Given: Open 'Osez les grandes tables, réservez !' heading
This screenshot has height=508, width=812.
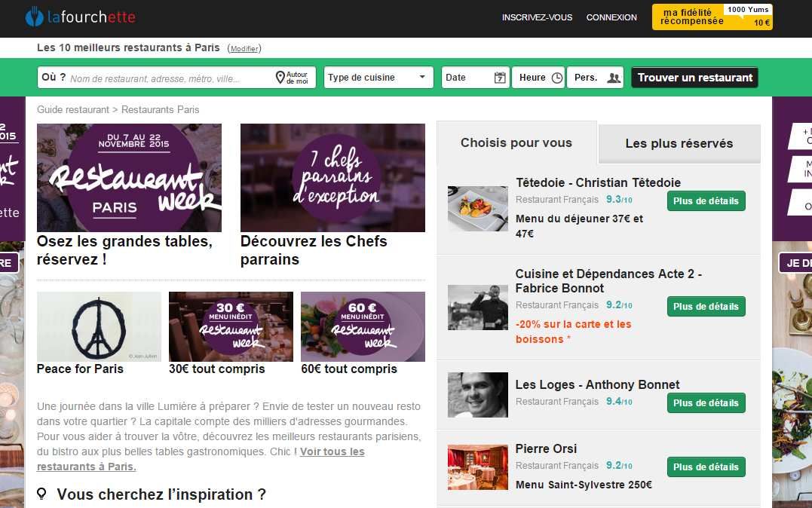Looking at the screenshot, I should pos(125,250).
